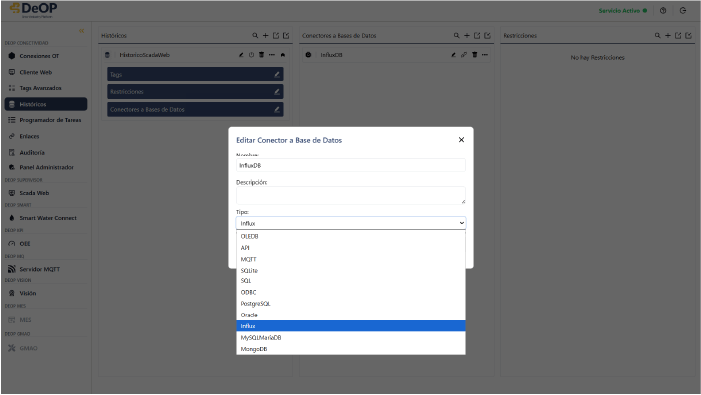Open the Históricos sidebar section
Screen dimensions: 701x395
(46, 104)
